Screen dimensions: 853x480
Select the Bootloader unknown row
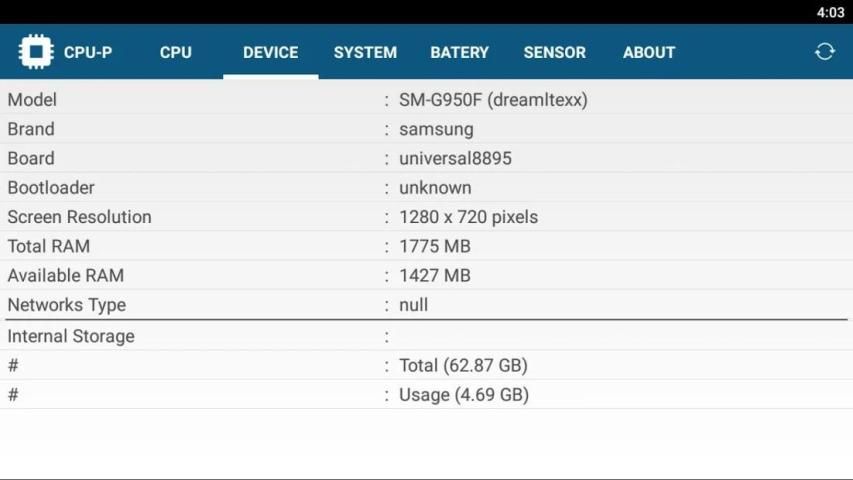[426, 188]
